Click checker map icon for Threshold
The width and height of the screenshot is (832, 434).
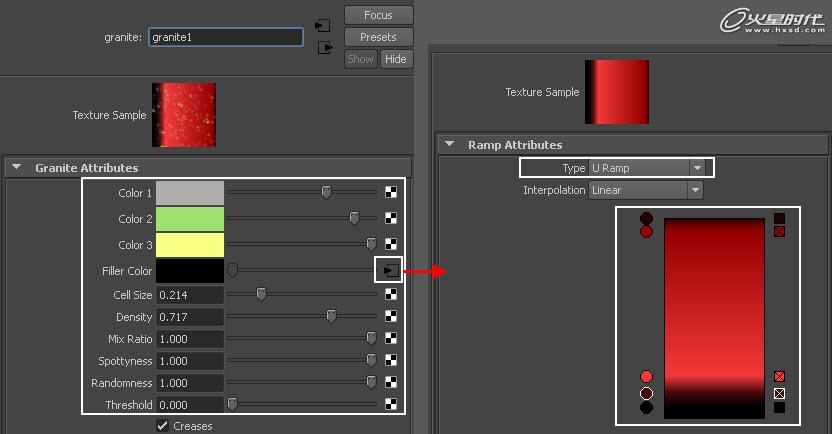click(x=391, y=404)
